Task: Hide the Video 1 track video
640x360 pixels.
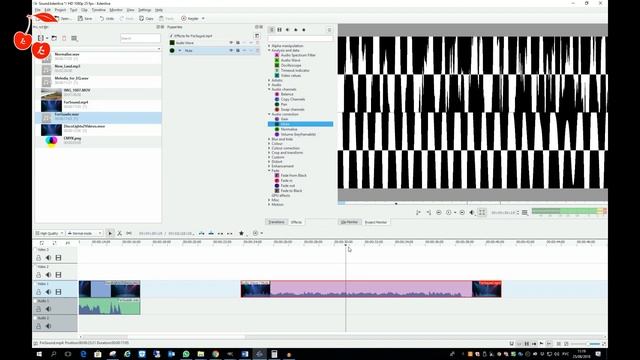Action: 58,292
